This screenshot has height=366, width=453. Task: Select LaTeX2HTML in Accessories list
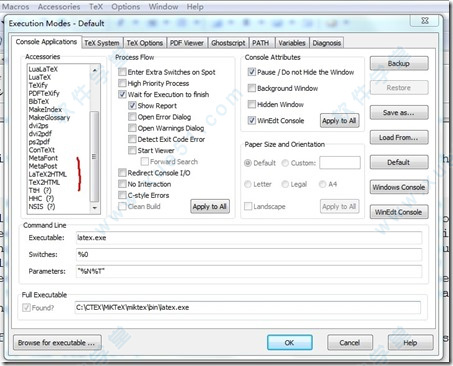click(48, 174)
